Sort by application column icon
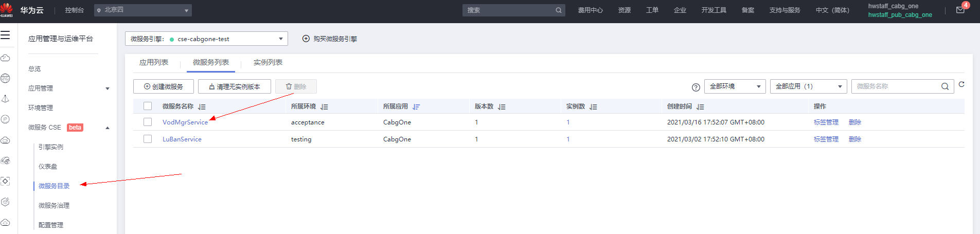The width and height of the screenshot is (980, 234). (x=416, y=107)
